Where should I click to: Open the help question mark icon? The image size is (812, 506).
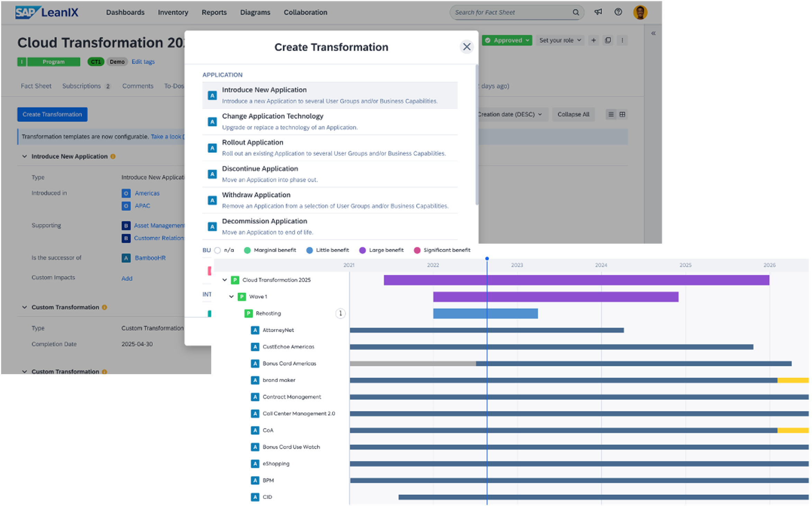point(618,12)
